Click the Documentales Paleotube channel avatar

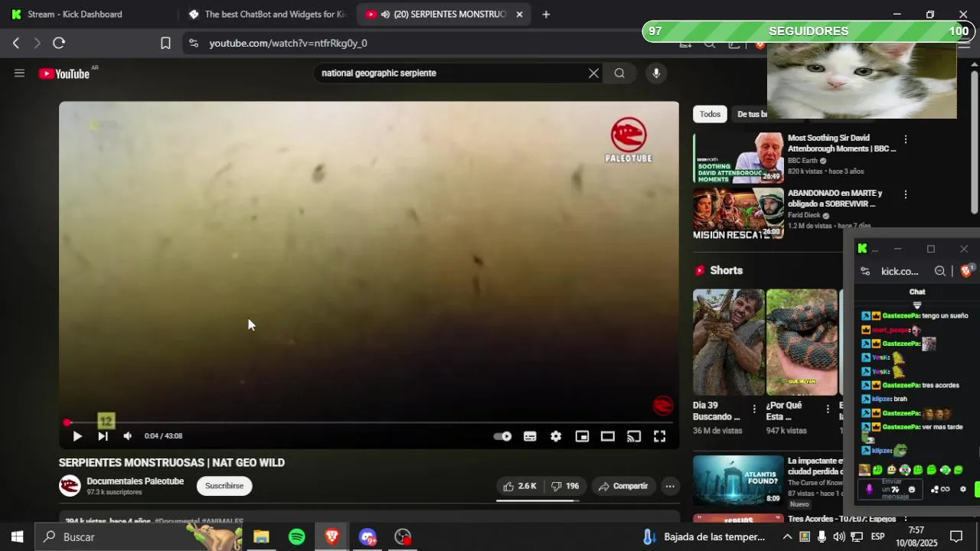[x=70, y=486]
